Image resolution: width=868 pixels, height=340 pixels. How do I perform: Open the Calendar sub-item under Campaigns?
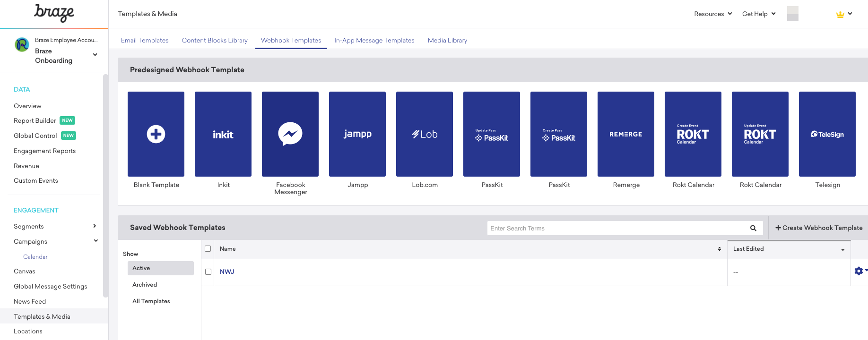[35, 257]
